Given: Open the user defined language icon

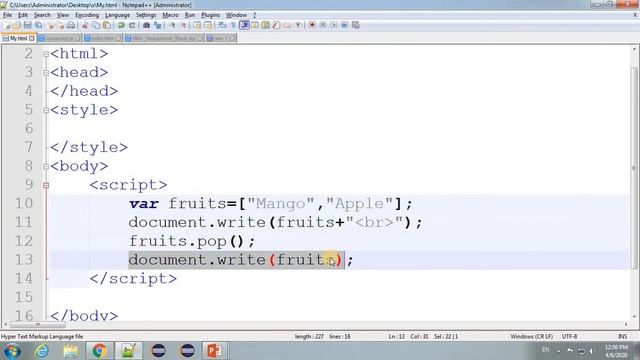Looking at the screenshot, I should click(255, 25).
